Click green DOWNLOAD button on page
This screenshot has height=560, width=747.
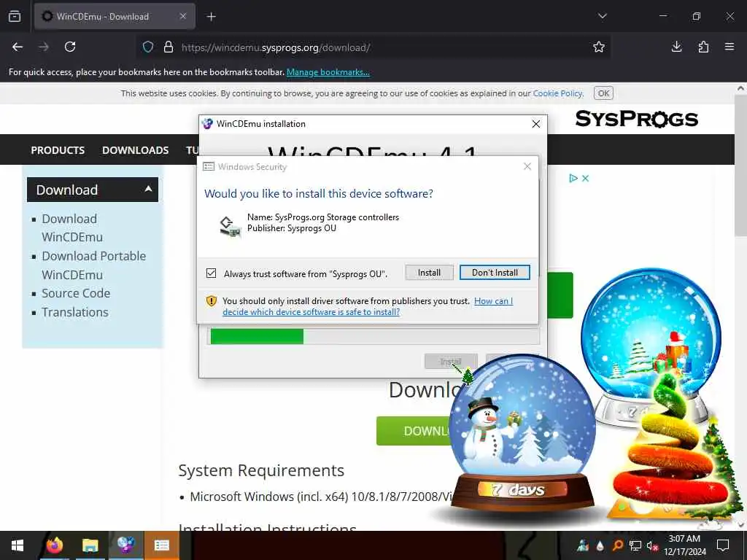(413, 431)
